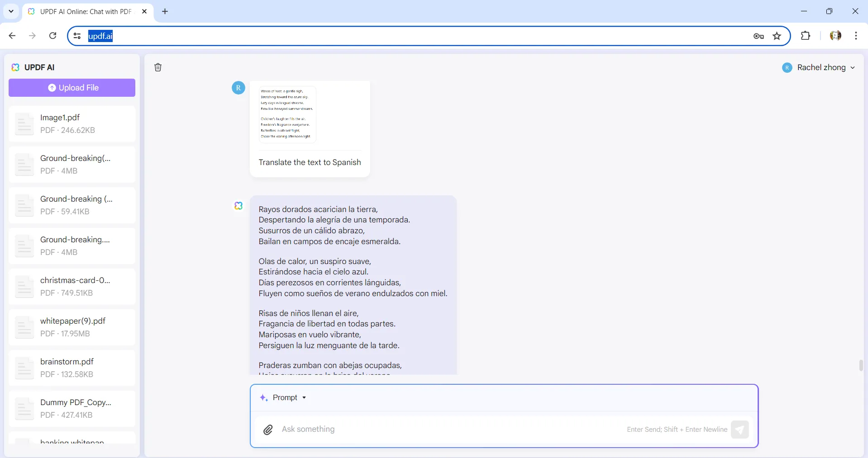Open brainstorm.pdf entry

tap(72, 368)
